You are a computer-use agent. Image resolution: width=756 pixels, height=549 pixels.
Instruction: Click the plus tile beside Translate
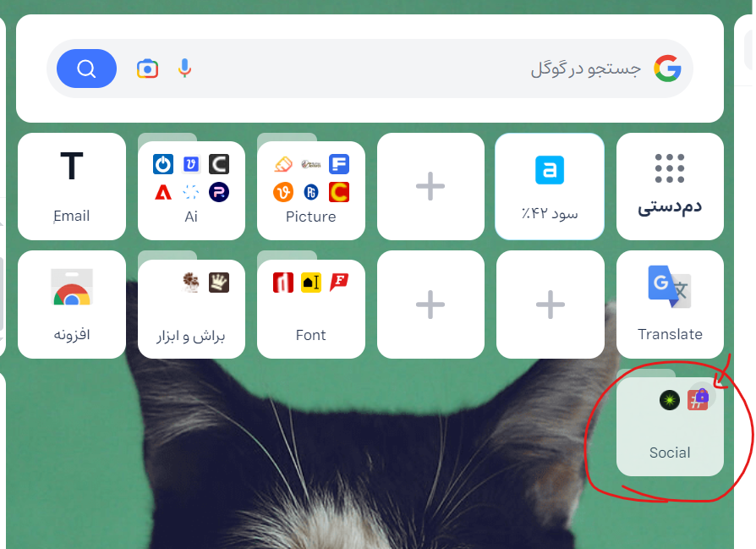click(x=551, y=305)
